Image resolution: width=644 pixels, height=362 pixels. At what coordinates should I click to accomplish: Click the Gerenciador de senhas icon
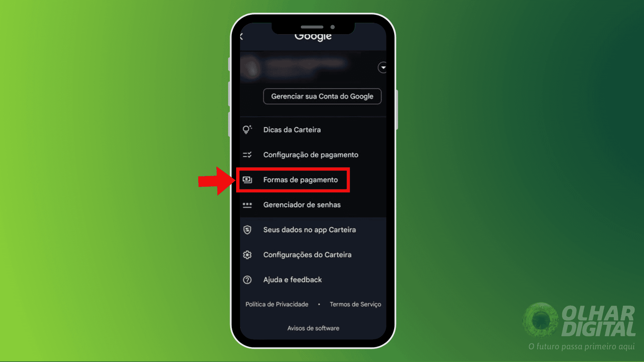tap(247, 205)
